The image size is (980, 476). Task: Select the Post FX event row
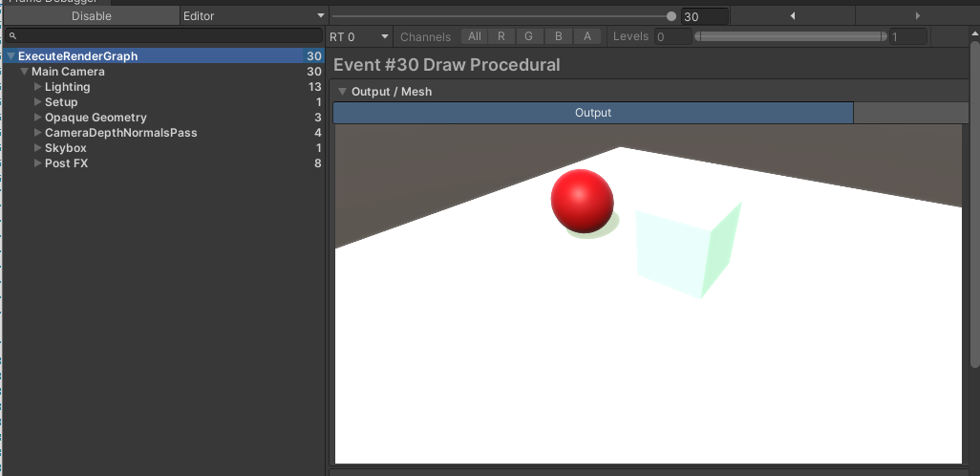(x=163, y=163)
